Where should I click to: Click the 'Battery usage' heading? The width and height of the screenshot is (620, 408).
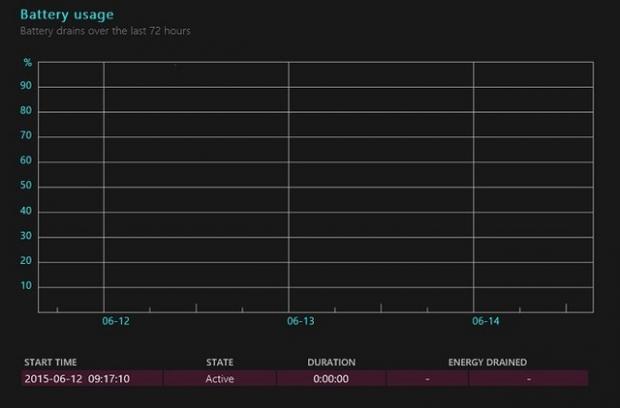click(67, 15)
